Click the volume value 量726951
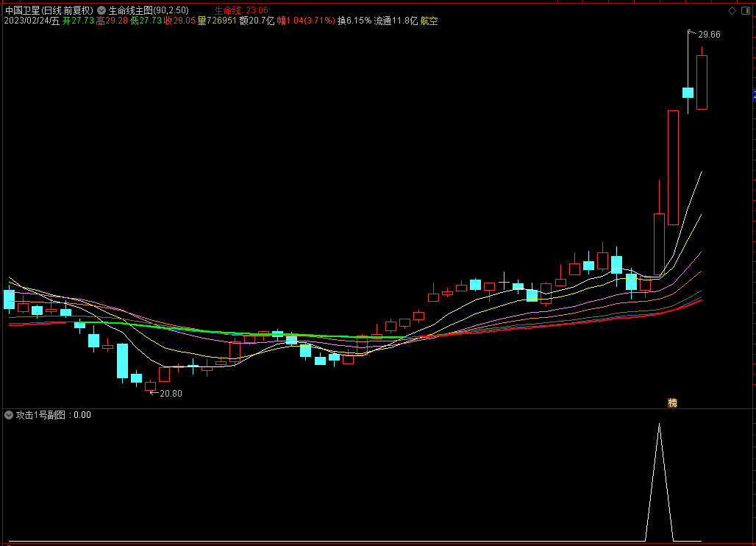The image size is (756, 546). 217,21
